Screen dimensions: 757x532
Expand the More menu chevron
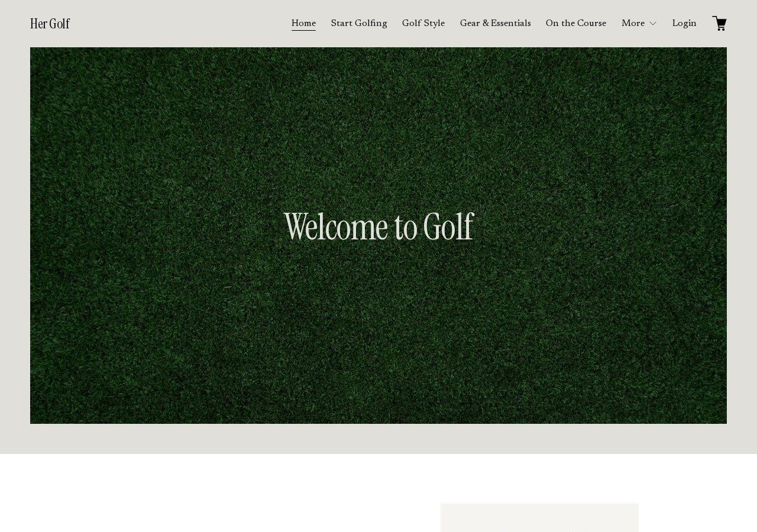click(x=653, y=24)
